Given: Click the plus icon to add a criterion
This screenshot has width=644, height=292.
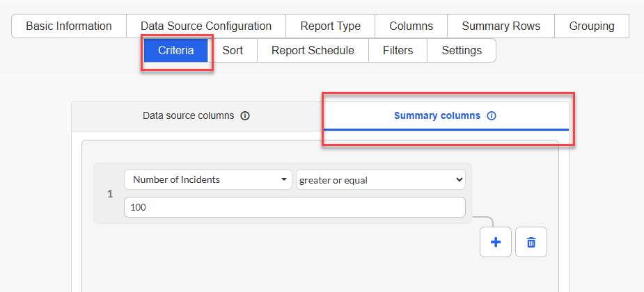Looking at the screenshot, I should (x=495, y=242).
